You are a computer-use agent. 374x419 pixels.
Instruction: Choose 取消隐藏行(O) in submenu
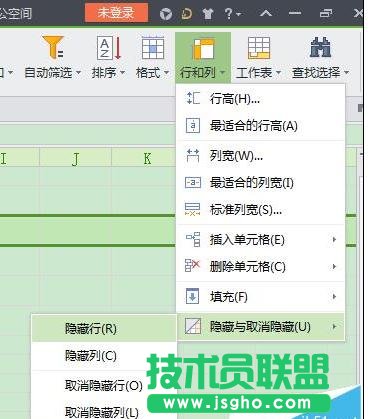coord(104,386)
